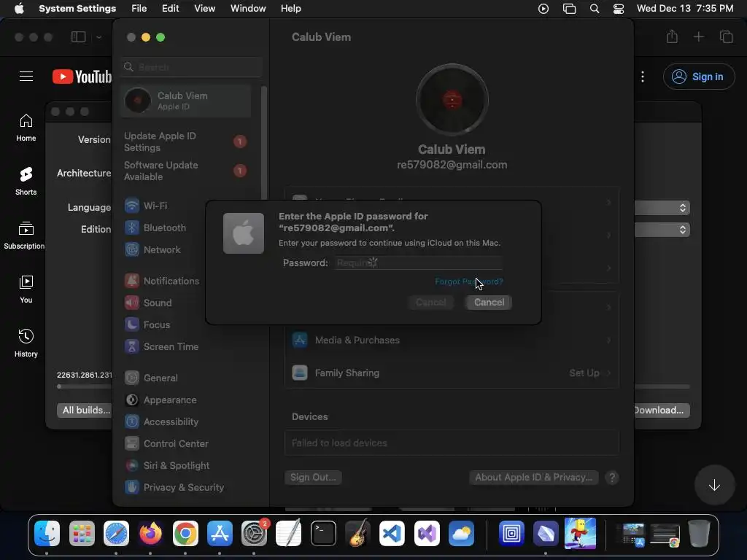The height and width of the screenshot is (560, 747).
Task: Go to YouTube Home in the sidebar
Action: (x=26, y=128)
